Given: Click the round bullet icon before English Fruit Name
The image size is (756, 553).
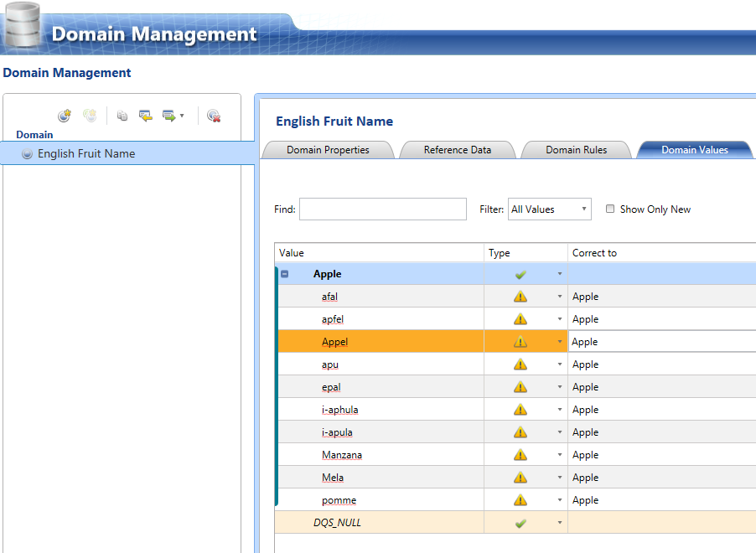Looking at the screenshot, I should coord(27,154).
